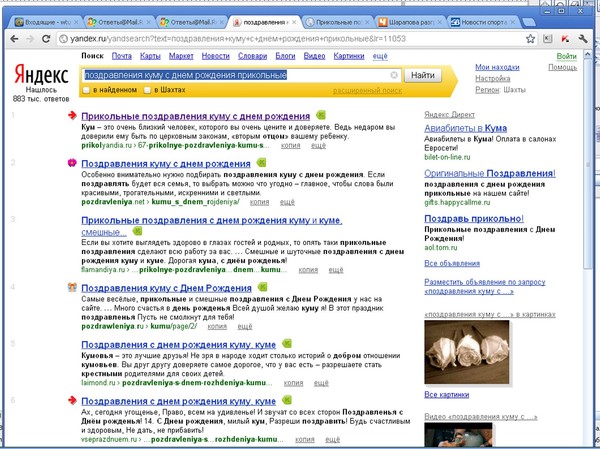This screenshot has height=449, width=600.
Task: Open 'копия' for the prikolyandia.ru result
Action: [290, 145]
